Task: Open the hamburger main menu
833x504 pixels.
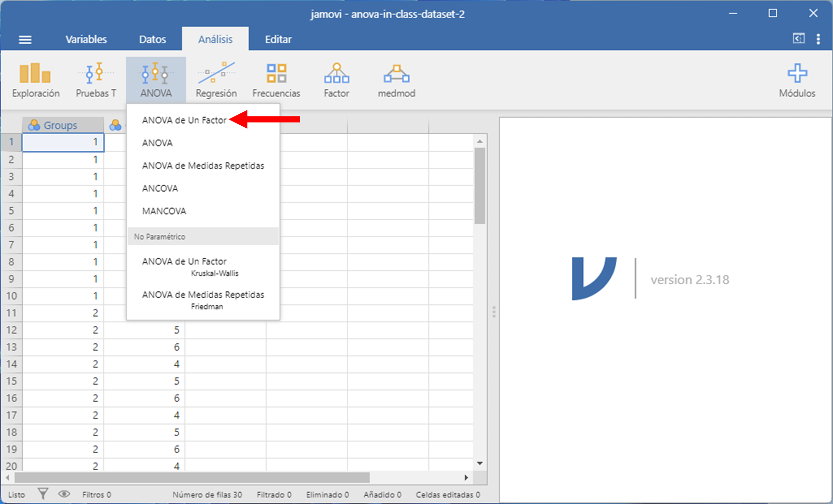Action: click(x=25, y=39)
